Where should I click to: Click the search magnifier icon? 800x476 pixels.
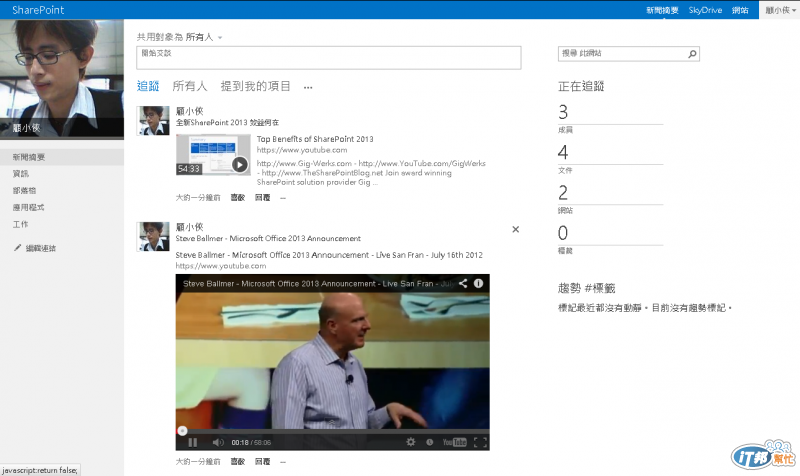point(692,54)
